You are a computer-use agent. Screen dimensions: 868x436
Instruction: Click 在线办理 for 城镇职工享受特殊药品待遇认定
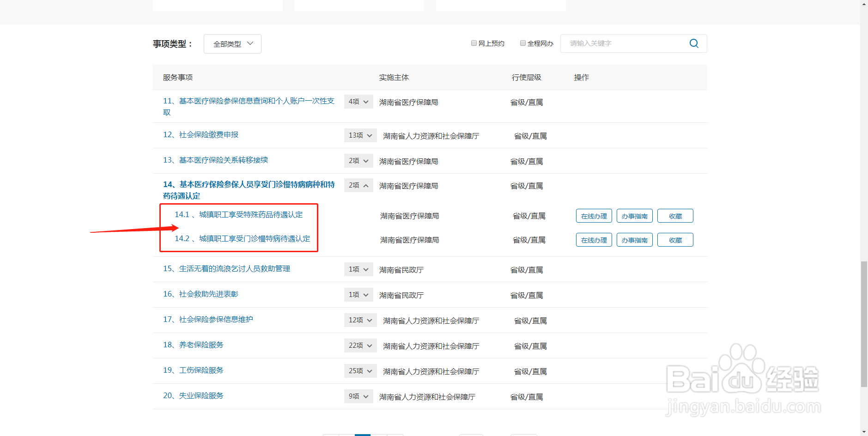(594, 215)
